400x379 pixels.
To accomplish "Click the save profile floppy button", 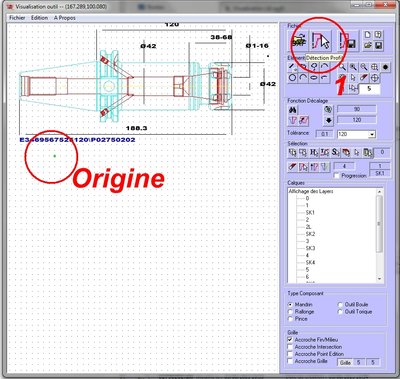I will click(348, 41).
